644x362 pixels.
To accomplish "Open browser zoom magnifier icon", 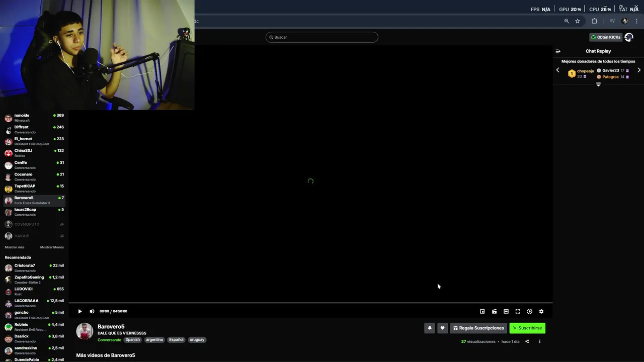I will click(x=567, y=21).
